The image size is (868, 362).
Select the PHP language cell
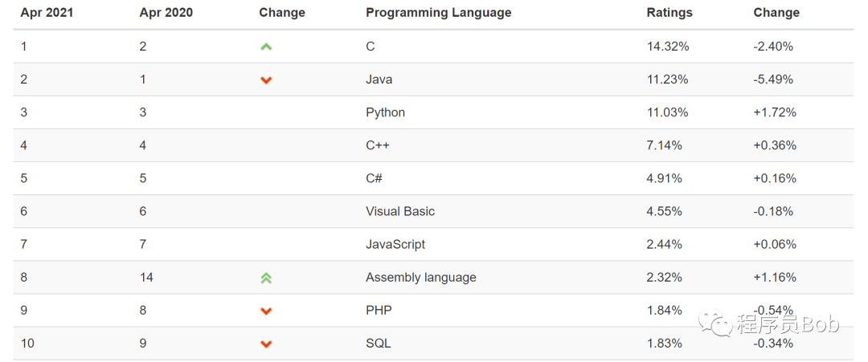pos(379,311)
